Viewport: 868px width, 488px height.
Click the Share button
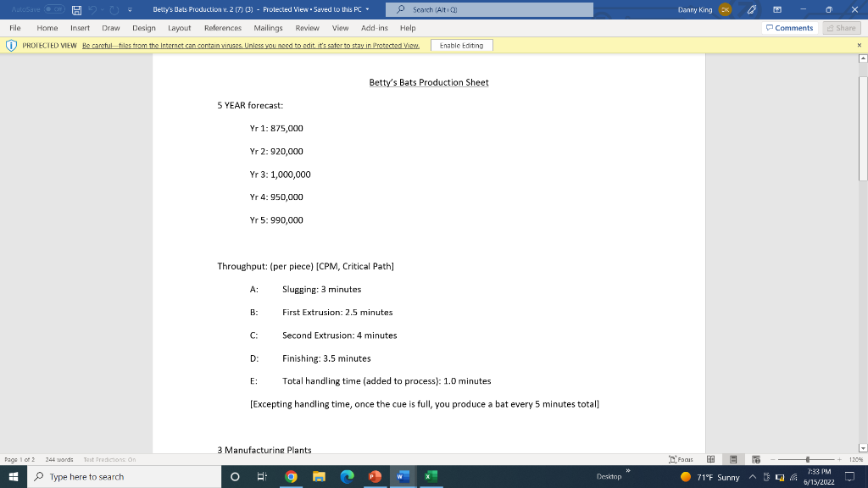pos(842,28)
